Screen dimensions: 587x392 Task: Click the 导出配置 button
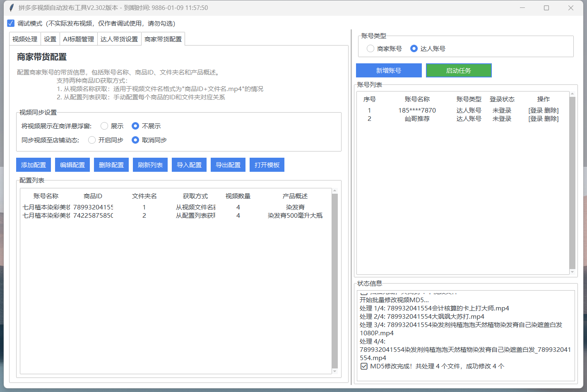tap(228, 165)
